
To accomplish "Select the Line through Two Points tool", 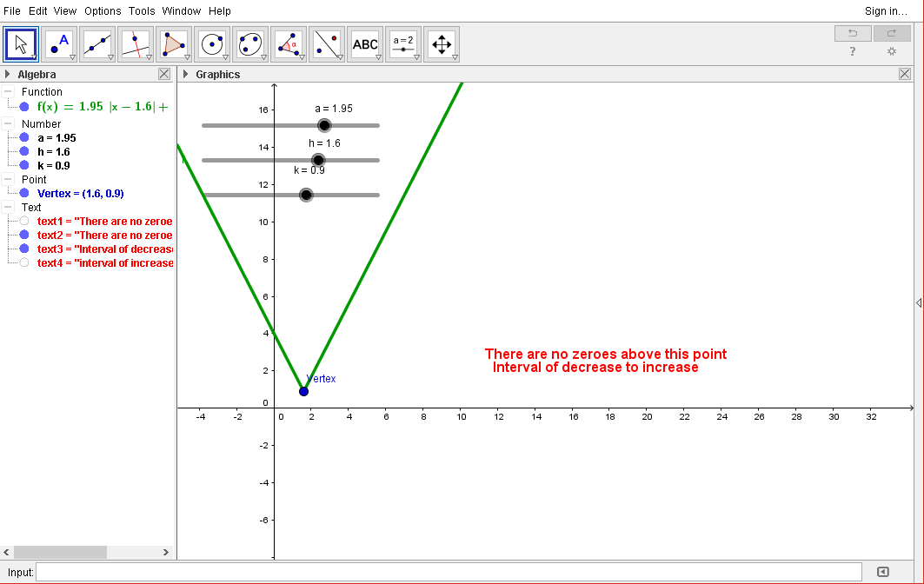I will 97,44.
